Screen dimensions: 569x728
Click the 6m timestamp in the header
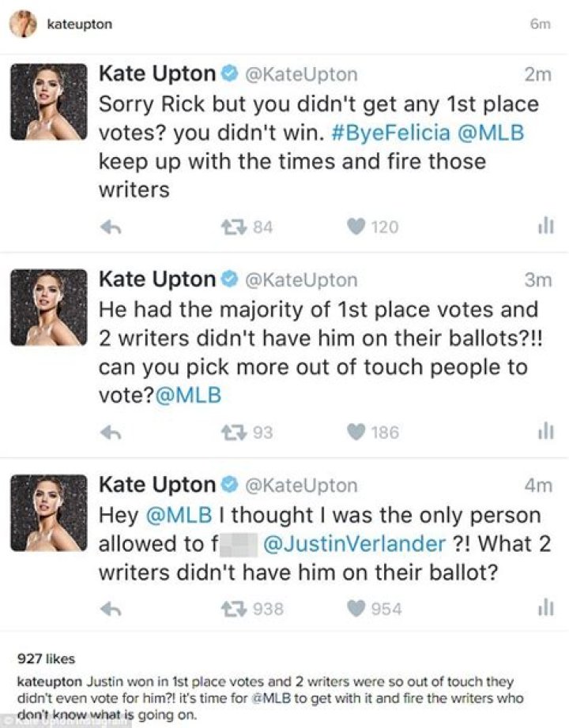point(539,24)
